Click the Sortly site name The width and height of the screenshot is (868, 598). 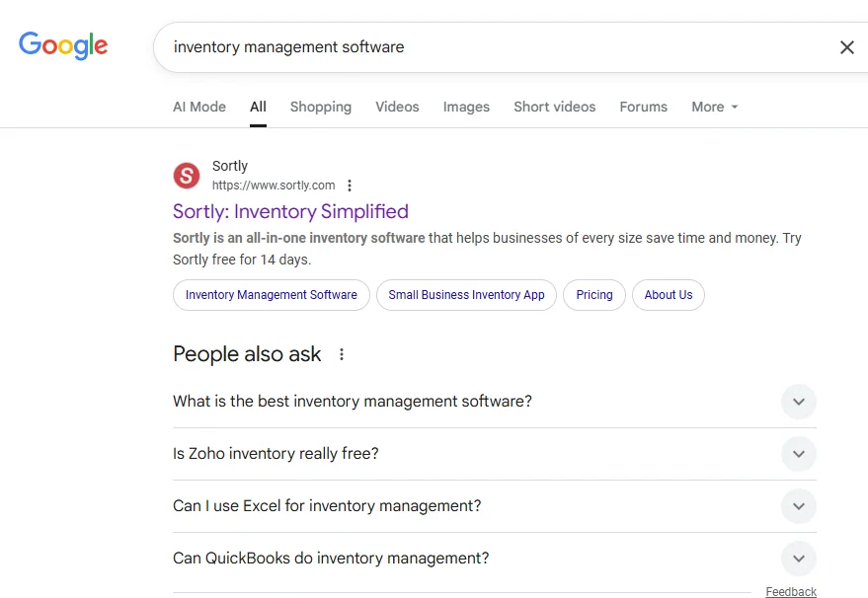point(230,166)
